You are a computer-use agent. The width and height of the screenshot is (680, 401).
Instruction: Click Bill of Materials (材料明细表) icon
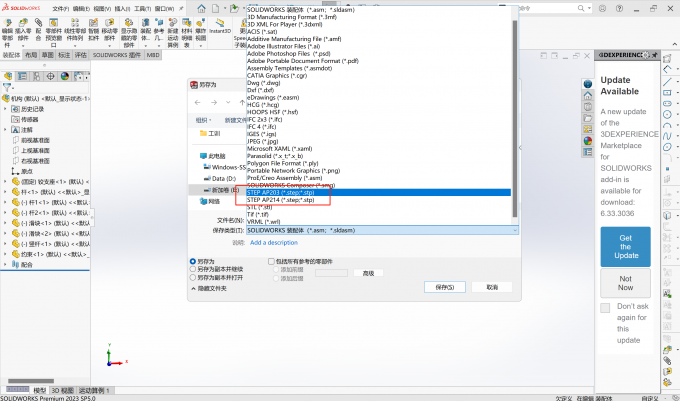(186, 23)
